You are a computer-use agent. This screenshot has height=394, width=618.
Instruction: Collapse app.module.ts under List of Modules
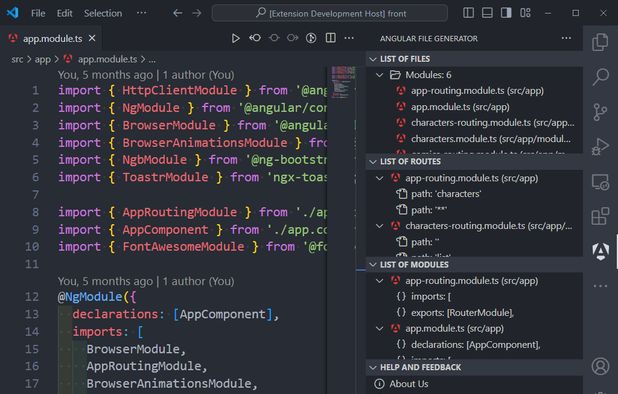pos(380,329)
